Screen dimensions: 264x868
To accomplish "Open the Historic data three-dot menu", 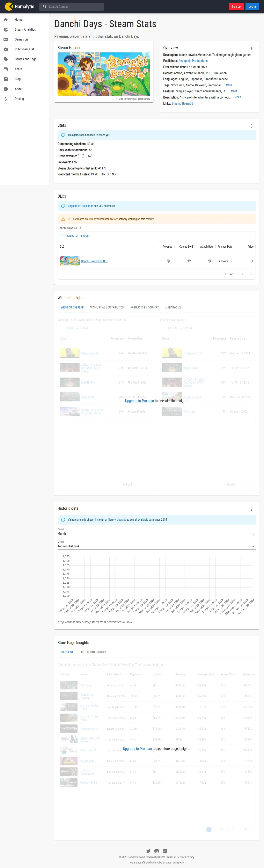I will coord(251,509).
